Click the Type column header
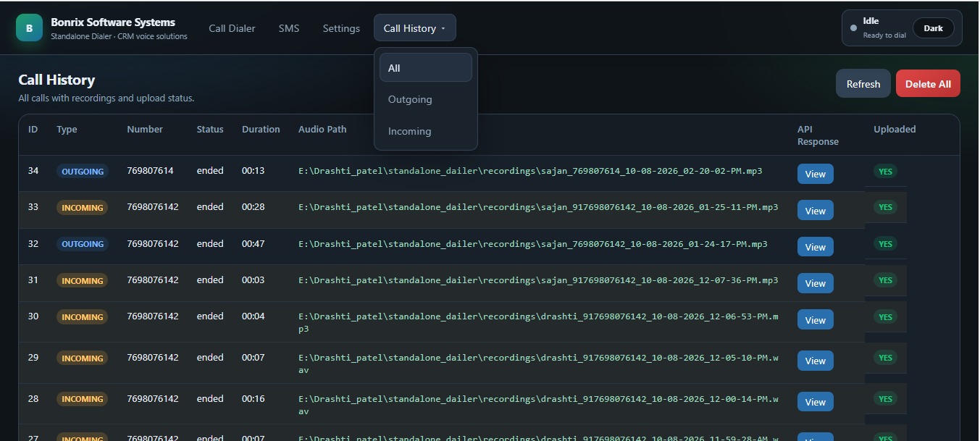Image resolution: width=980 pixels, height=441 pixels. [67, 130]
